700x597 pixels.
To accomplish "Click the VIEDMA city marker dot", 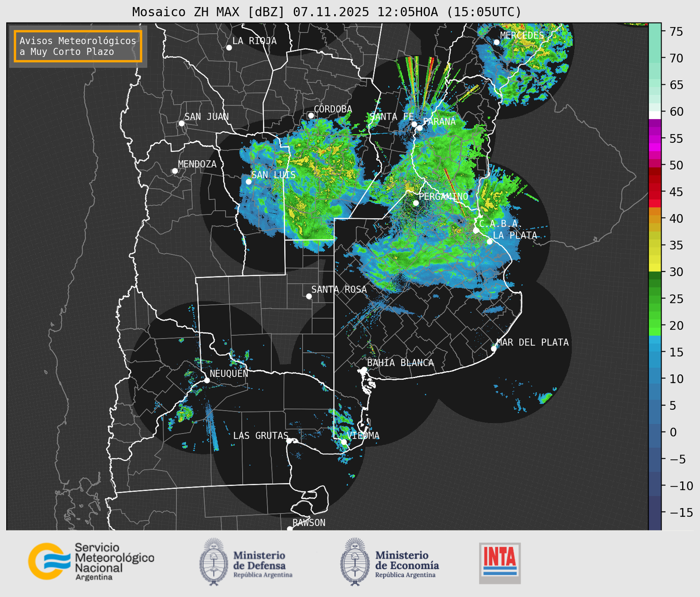I will 344,442.
